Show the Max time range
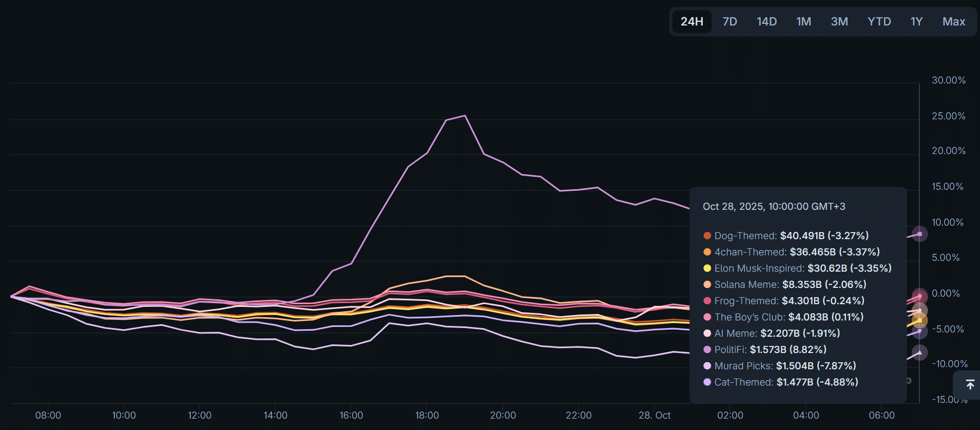This screenshot has width=980, height=430. pos(953,22)
